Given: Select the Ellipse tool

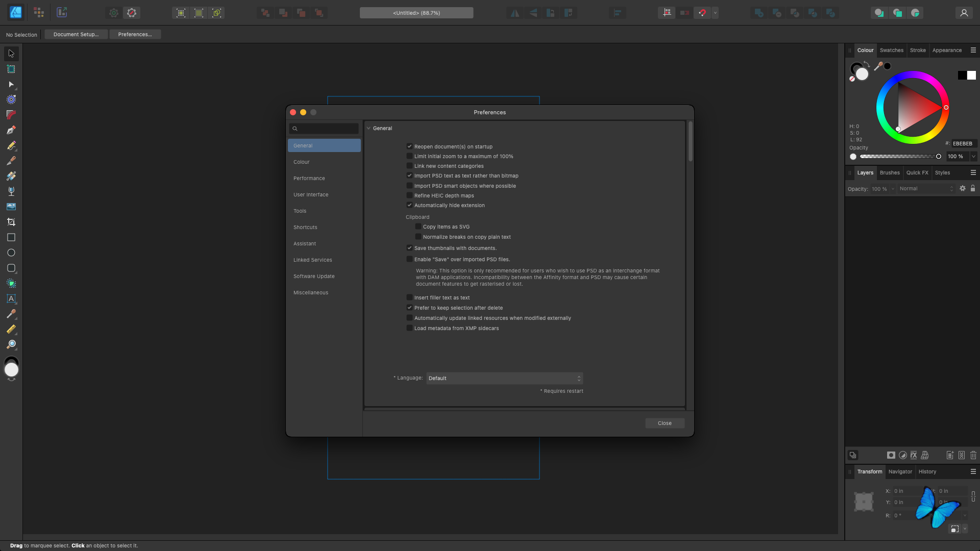Looking at the screenshot, I should 11,253.
